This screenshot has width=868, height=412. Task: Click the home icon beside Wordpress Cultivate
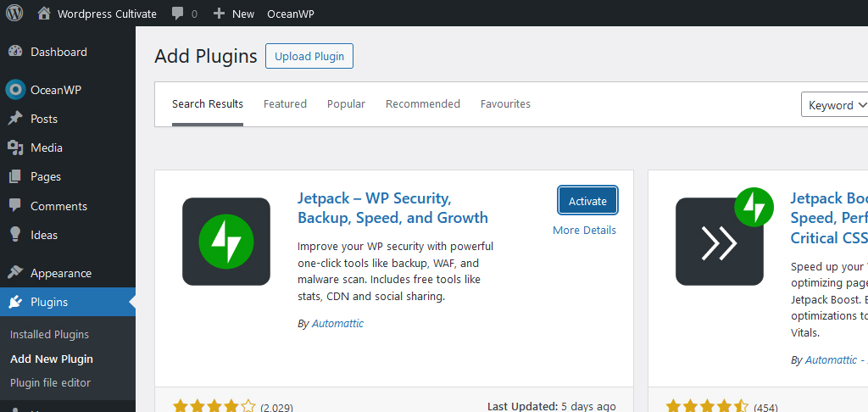coord(44,14)
